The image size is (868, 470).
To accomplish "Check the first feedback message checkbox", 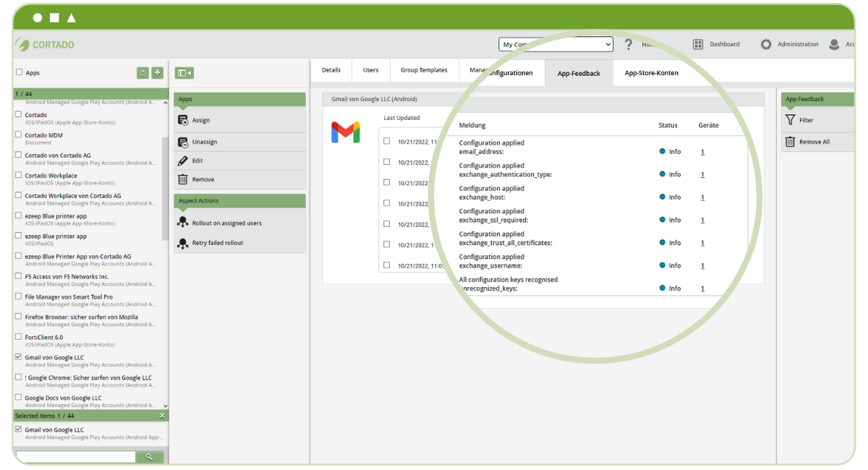I will tap(387, 142).
